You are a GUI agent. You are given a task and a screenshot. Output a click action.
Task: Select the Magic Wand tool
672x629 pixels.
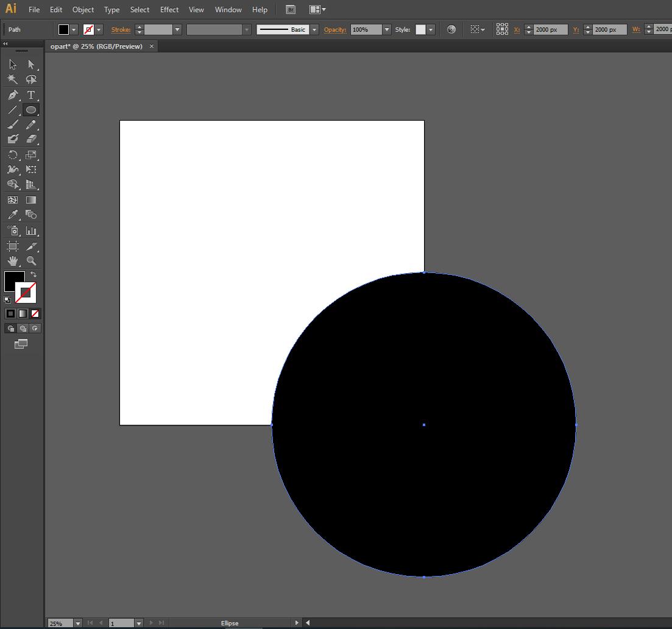coord(12,79)
